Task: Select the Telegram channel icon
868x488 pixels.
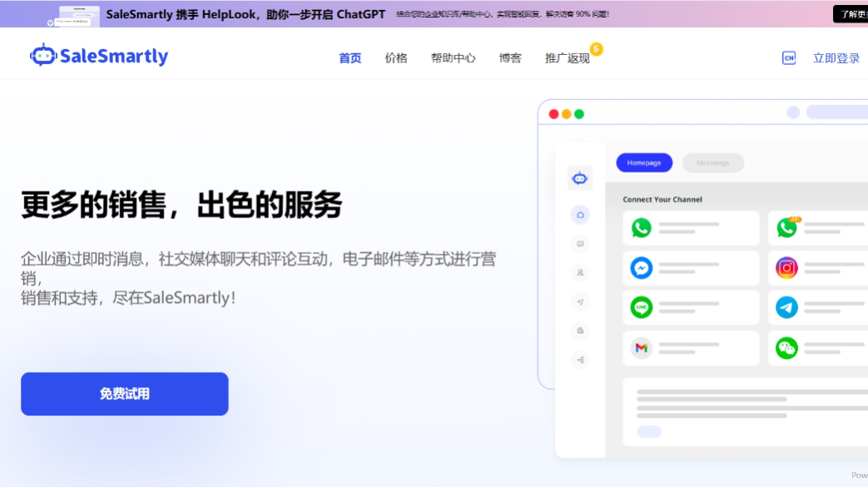Action: tap(786, 307)
